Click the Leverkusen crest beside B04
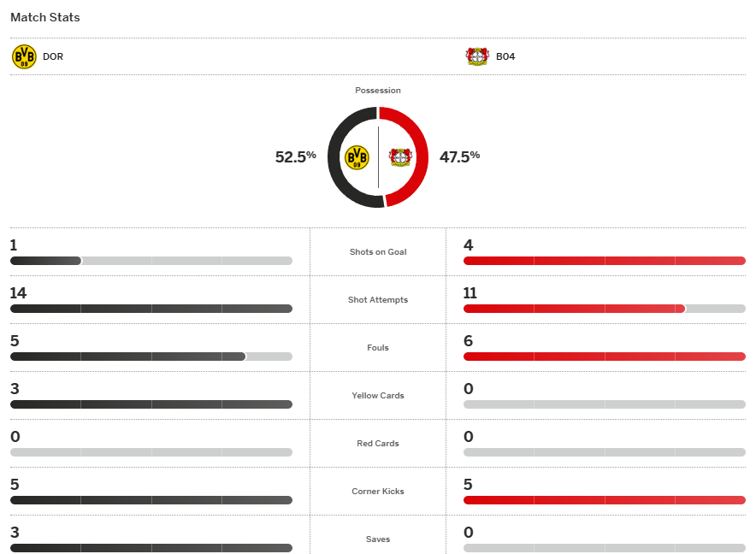The height and width of the screenshot is (554, 756). tap(477, 57)
